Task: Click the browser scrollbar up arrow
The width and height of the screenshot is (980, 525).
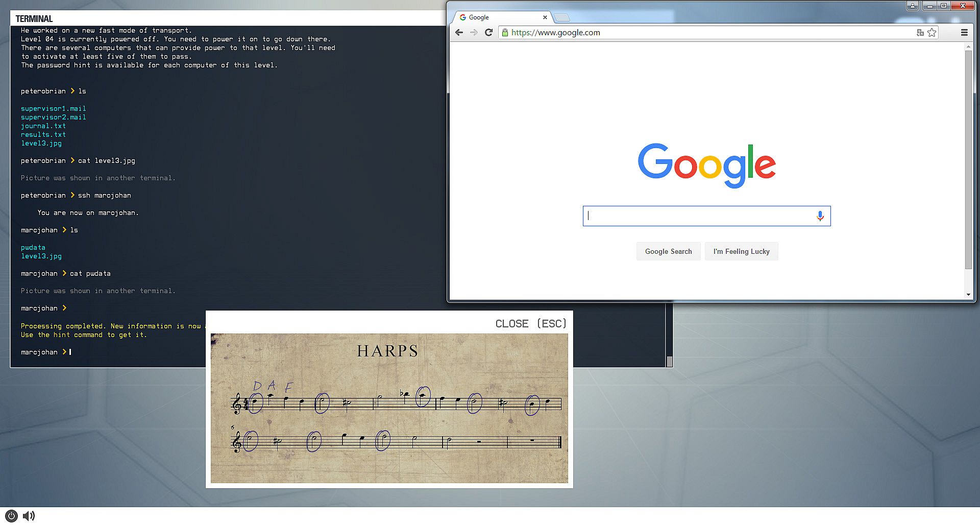Action: tap(968, 46)
